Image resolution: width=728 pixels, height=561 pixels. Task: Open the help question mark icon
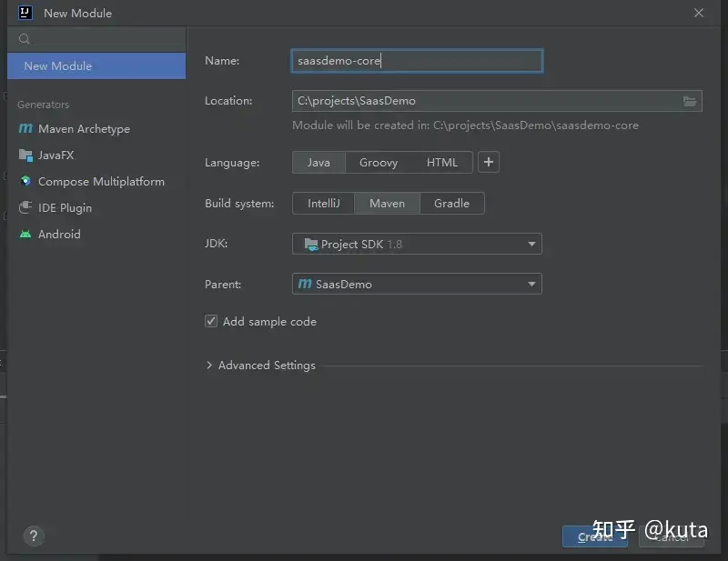33,536
